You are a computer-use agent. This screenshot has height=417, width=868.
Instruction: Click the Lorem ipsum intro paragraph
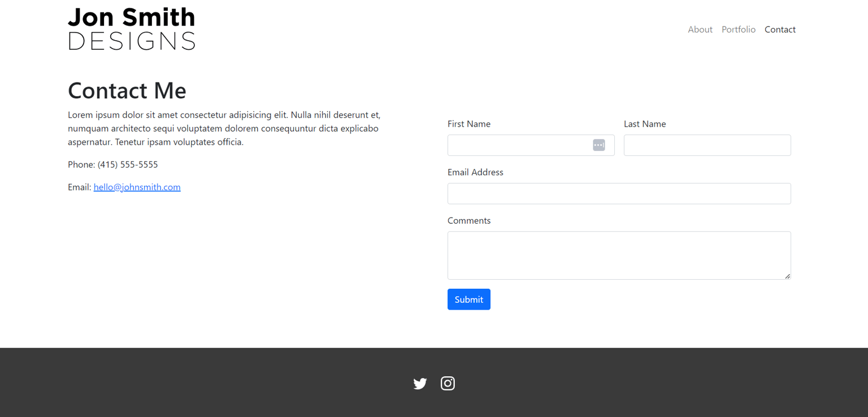pyautogui.click(x=224, y=128)
